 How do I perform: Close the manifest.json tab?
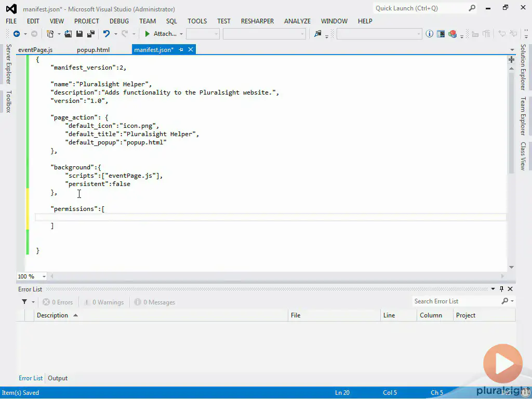(191, 49)
